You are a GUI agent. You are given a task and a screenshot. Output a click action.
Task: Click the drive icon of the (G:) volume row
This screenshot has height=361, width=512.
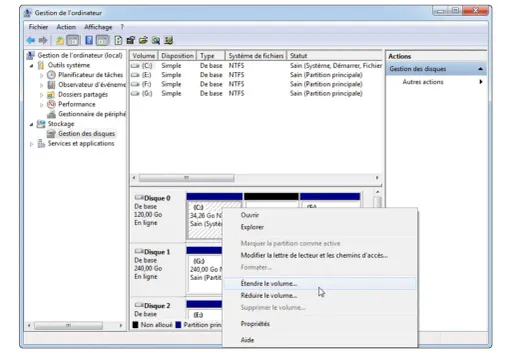(135, 94)
